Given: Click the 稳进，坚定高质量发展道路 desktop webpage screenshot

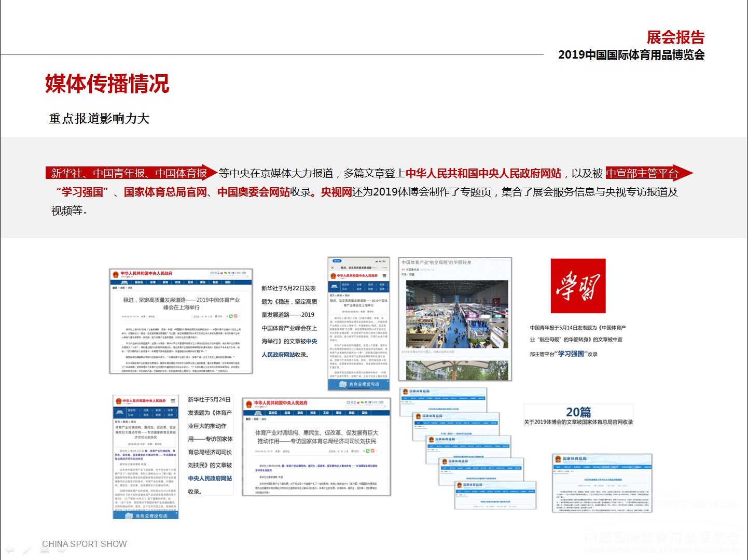Looking at the screenshot, I should pos(181,321).
